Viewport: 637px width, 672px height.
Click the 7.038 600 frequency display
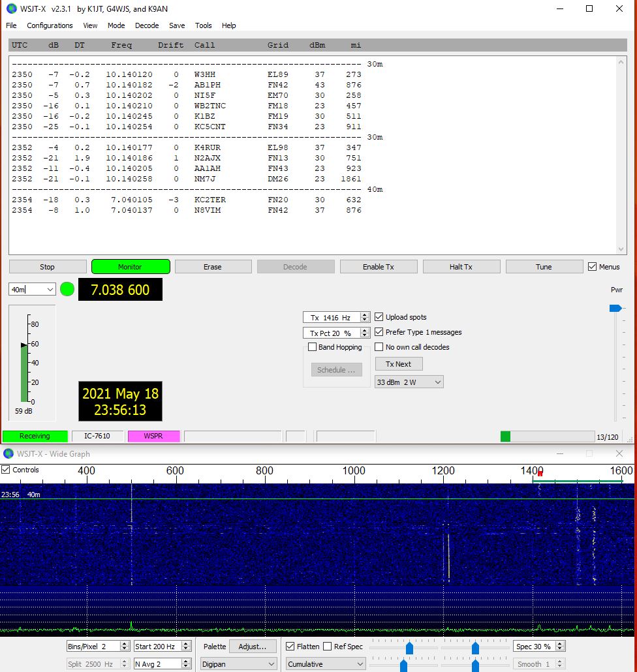[x=120, y=290]
